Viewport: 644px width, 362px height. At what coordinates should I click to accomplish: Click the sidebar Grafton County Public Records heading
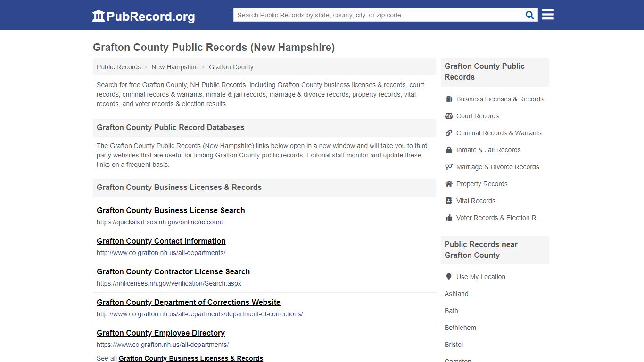[485, 72]
